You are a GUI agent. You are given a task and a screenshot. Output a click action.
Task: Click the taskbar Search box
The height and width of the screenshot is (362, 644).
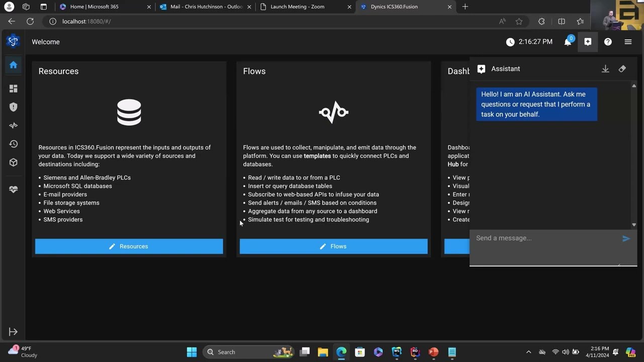tap(250, 352)
